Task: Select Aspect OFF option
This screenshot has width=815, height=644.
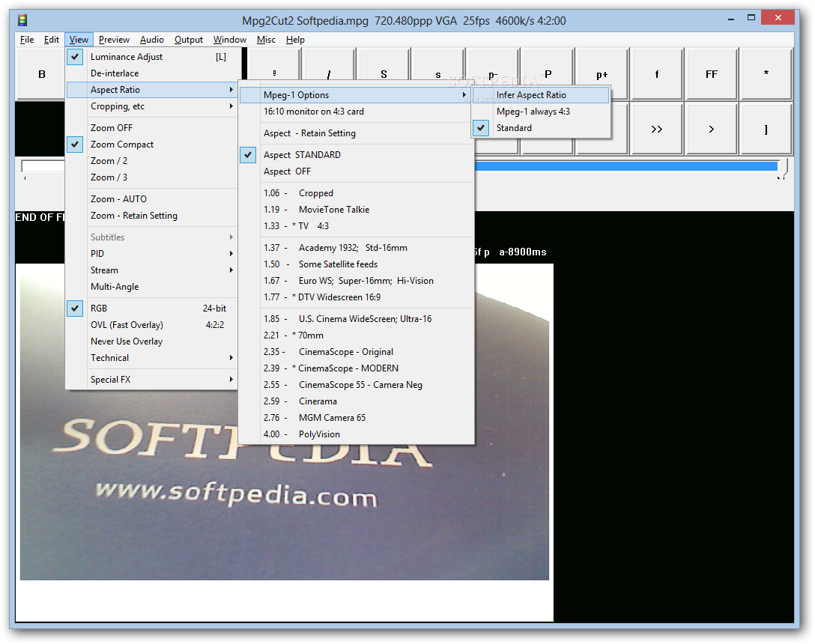Action: [x=357, y=171]
